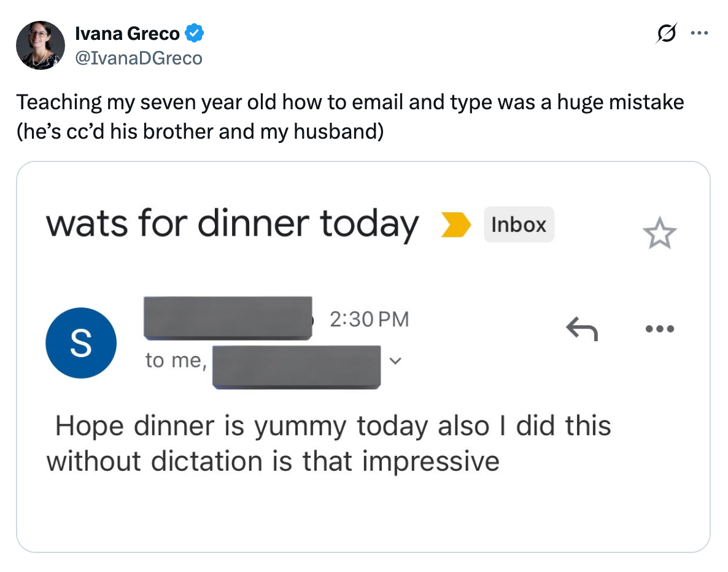Open Ivana Greco's profile picture

tap(40, 45)
